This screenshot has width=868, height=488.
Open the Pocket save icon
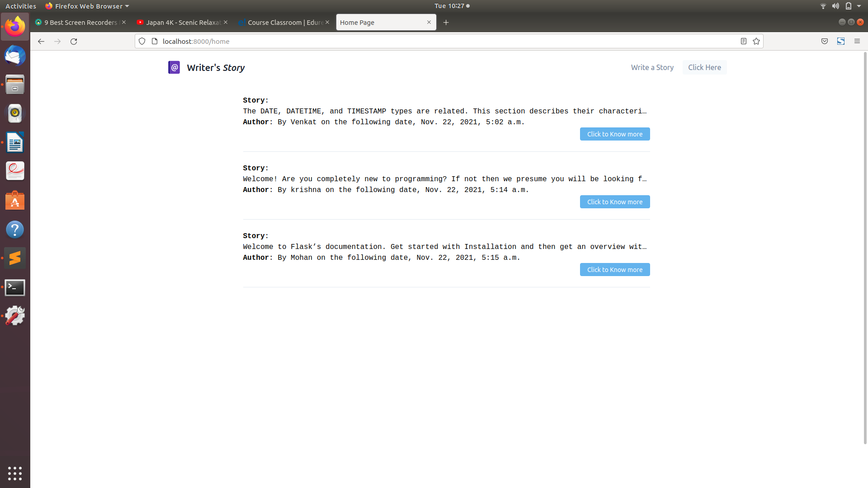point(825,41)
